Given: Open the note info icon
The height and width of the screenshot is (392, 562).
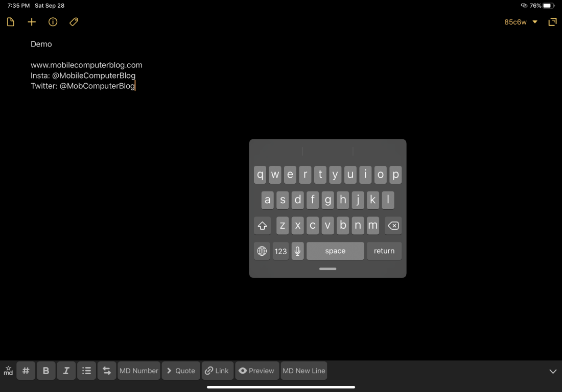Looking at the screenshot, I should 53,22.
